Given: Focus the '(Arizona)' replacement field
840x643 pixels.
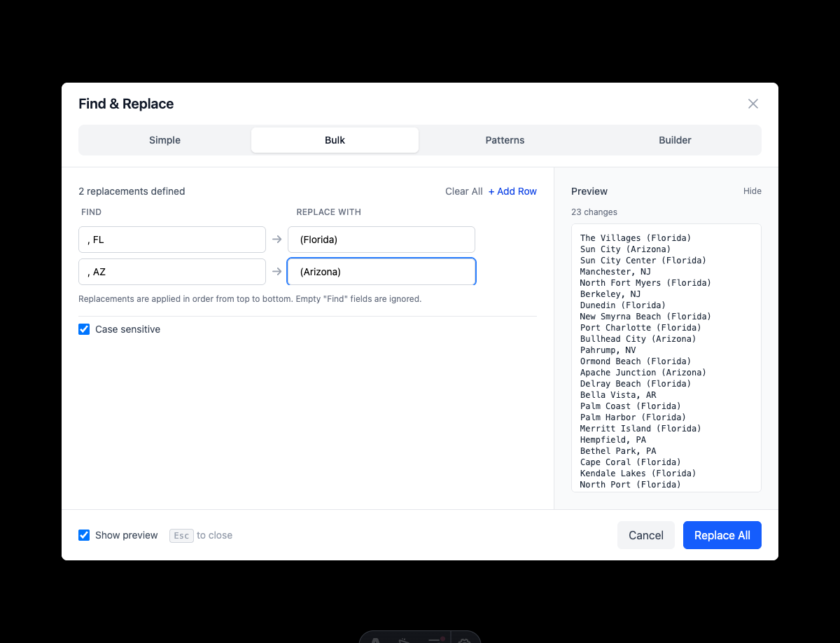Looking at the screenshot, I should pyautogui.click(x=381, y=271).
